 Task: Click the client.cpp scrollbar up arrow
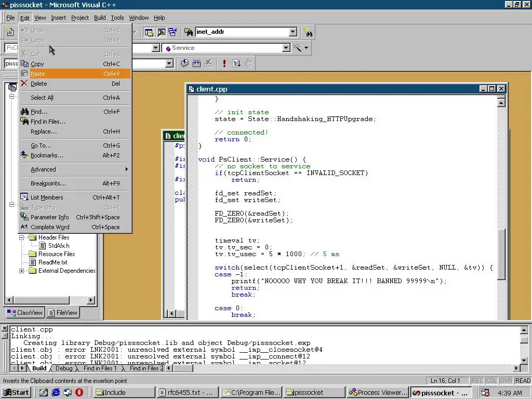click(x=501, y=102)
